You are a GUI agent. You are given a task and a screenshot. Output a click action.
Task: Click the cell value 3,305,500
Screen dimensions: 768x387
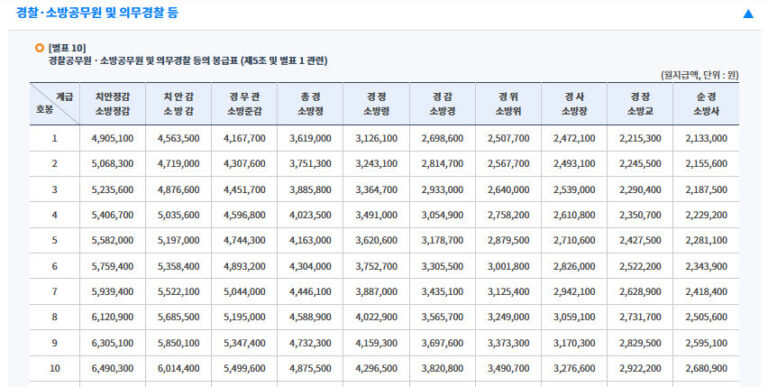point(442,266)
